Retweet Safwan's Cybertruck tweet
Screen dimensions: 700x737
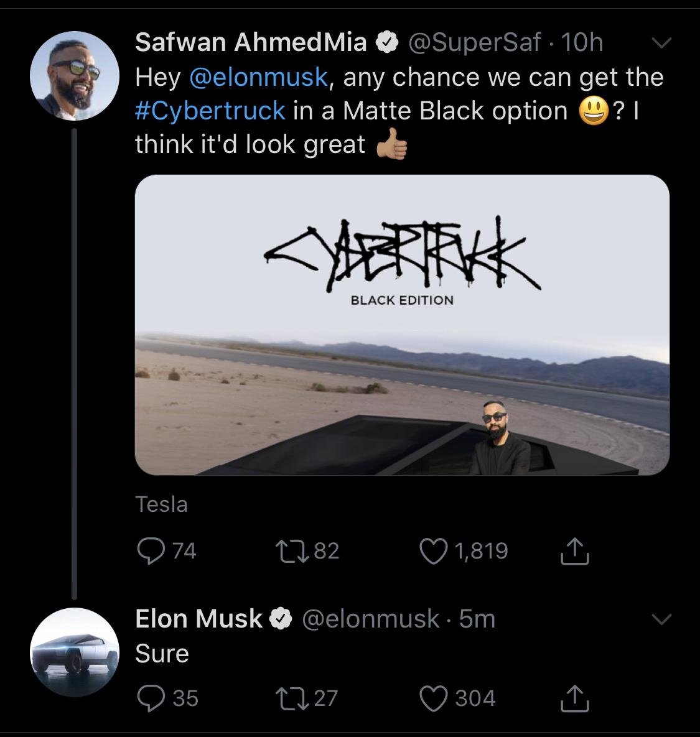292,551
